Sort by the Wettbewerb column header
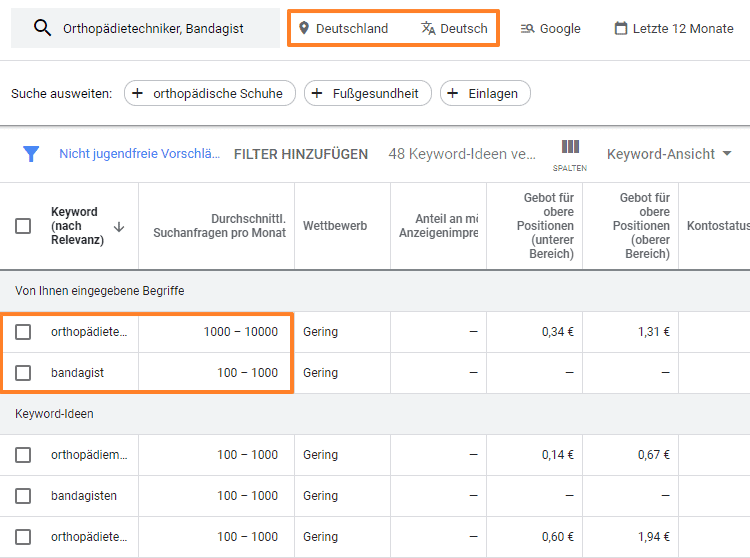The height and width of the screenshot is (558, 750). 335,226
